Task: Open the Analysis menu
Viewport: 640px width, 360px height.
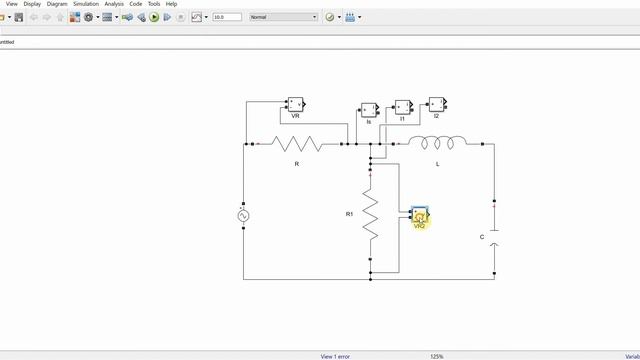Action: tap(114, 4)
